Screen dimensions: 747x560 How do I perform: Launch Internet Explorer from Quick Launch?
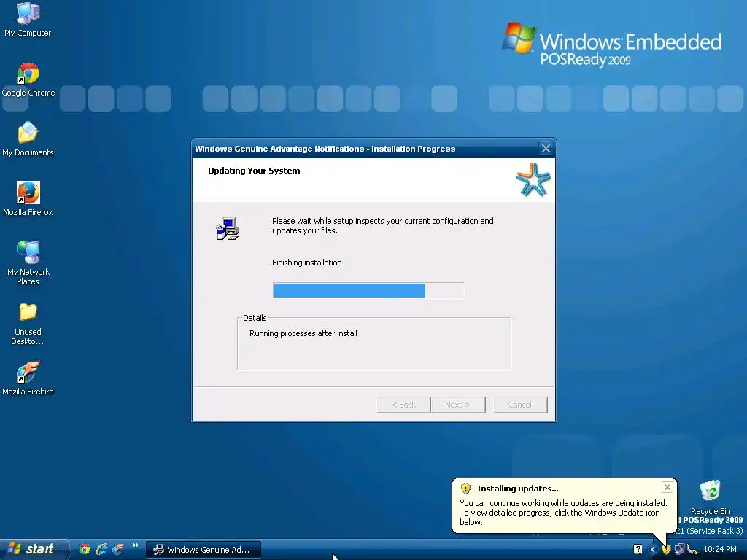tap(101, 549)
